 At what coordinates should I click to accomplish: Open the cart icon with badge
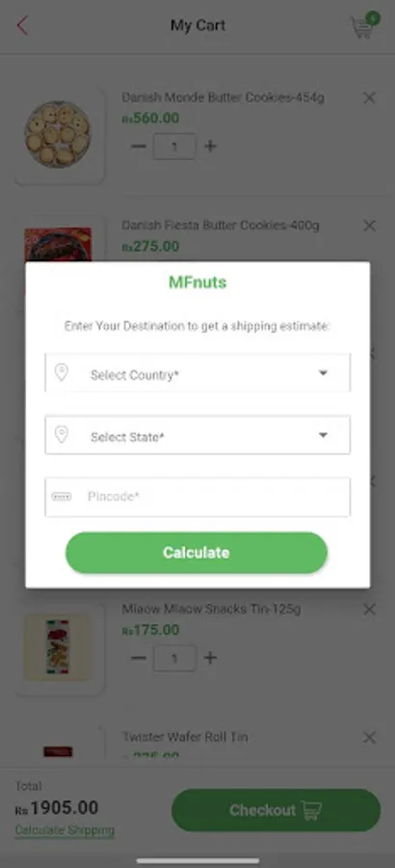(x=364, y=26)
